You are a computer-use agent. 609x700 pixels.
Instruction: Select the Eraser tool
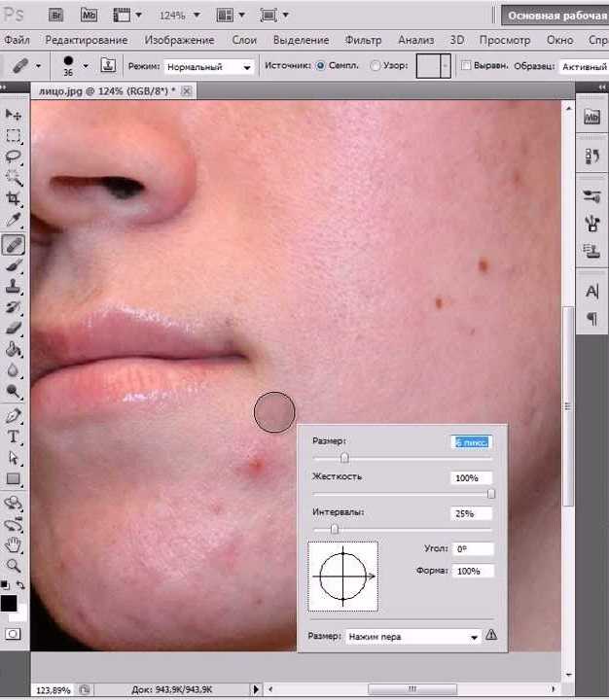14,329
